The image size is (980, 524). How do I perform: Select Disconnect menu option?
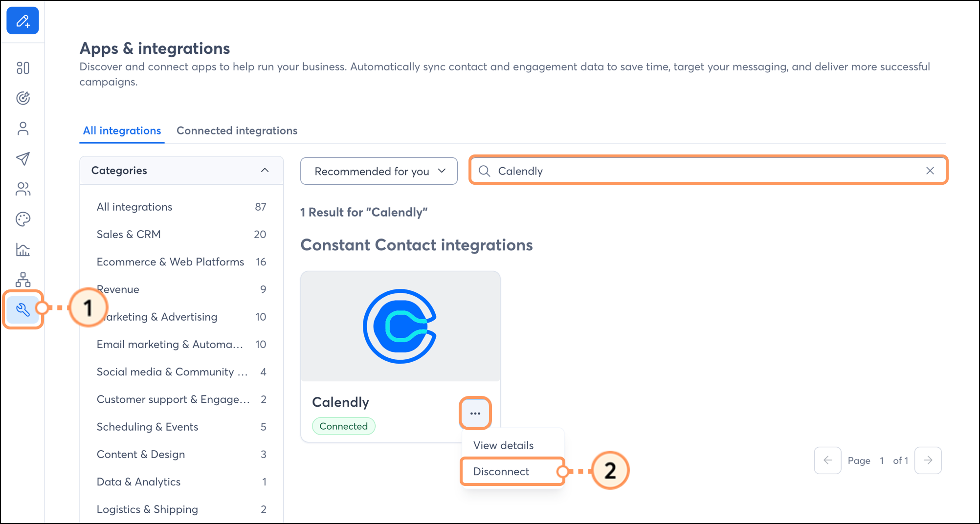pos(512,471)
